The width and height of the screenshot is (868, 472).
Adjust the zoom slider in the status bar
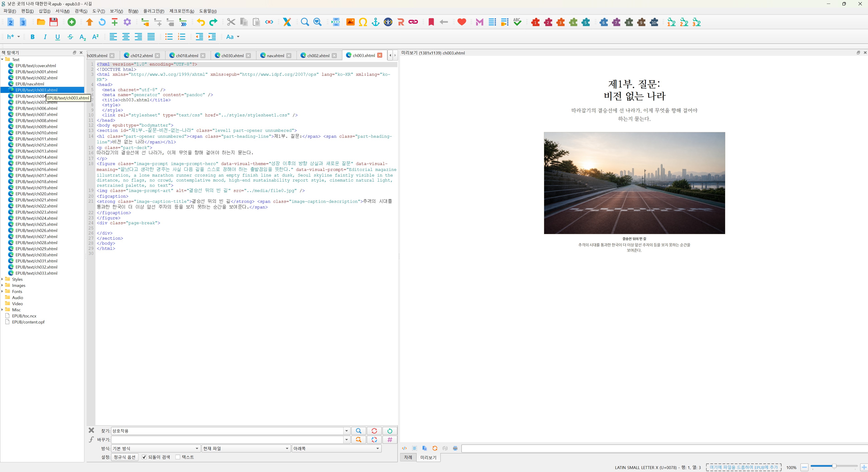(834, 466)
